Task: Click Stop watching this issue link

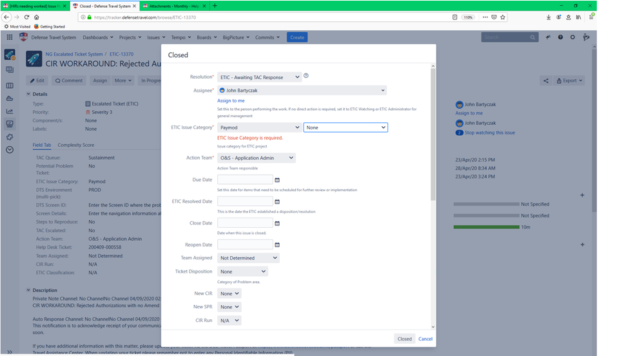Action: (x=489, y=133)
